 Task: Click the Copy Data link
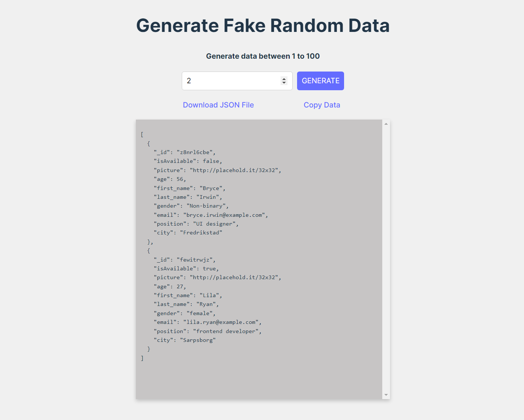[x=322, y=105]
